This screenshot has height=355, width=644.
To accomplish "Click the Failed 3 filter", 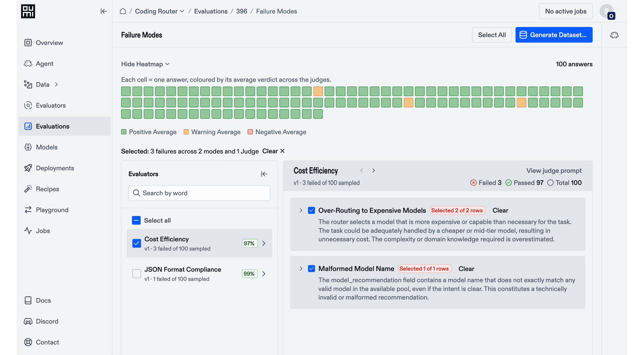I will point(486,183).
